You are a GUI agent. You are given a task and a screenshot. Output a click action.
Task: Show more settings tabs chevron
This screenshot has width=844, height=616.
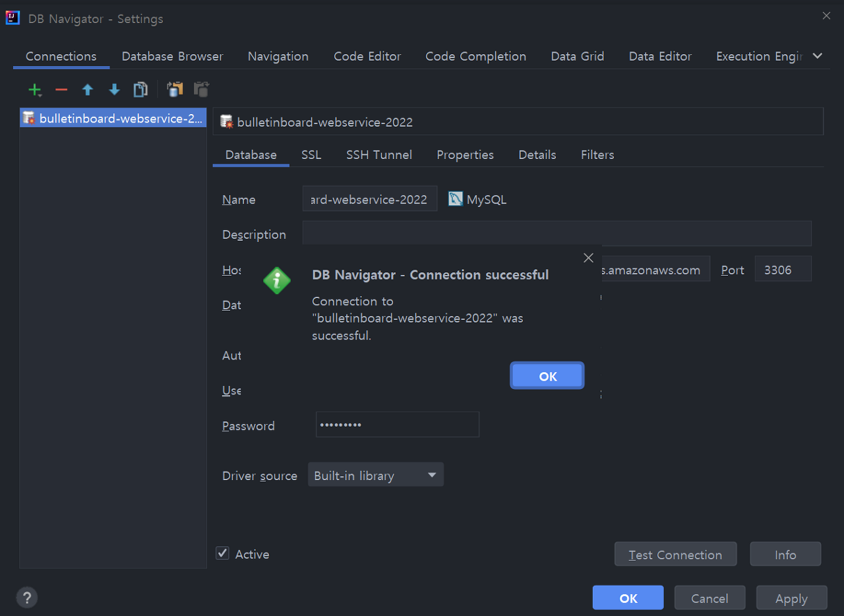818,56
